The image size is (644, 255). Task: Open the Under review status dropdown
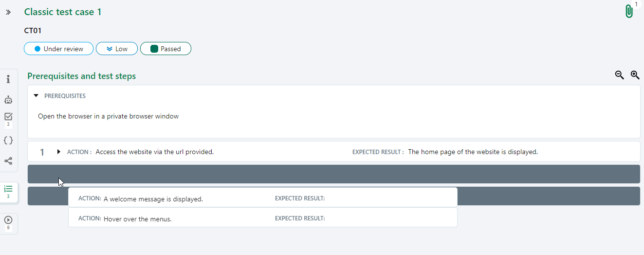coord(58,49)
